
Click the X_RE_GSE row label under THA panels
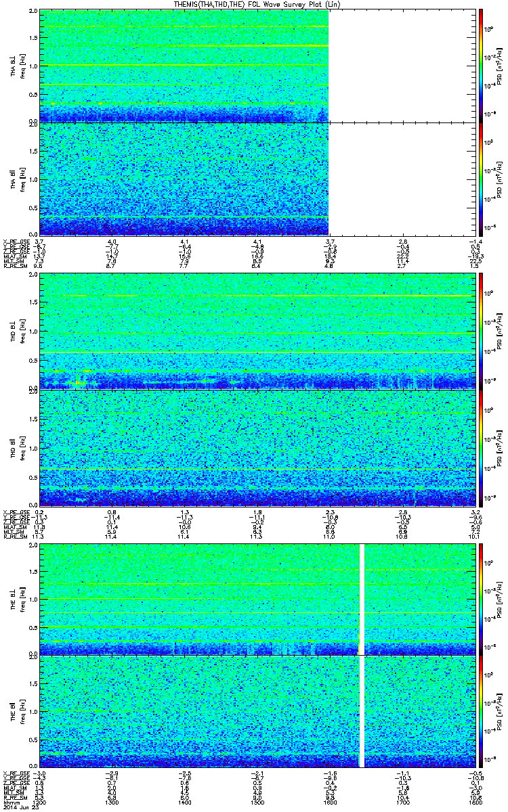[15, 240]
